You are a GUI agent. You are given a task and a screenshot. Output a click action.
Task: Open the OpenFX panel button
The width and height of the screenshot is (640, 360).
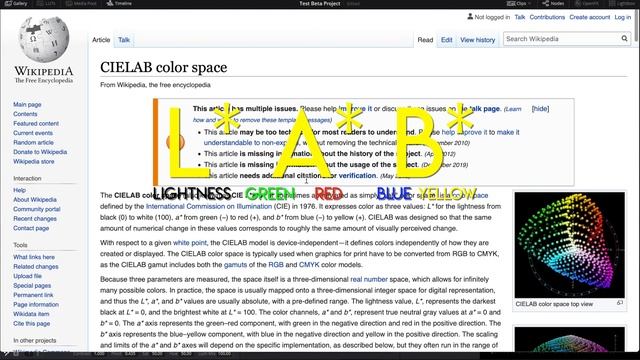(x=587, y=3)
